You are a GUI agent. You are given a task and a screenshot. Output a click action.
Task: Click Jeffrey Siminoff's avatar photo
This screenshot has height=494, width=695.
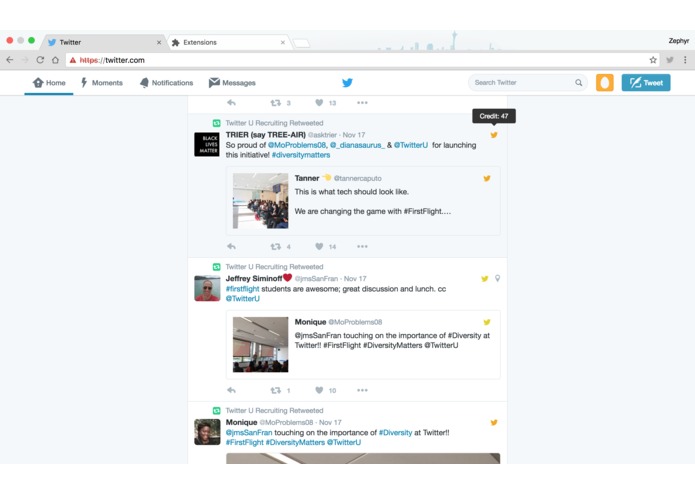[207, 288]
